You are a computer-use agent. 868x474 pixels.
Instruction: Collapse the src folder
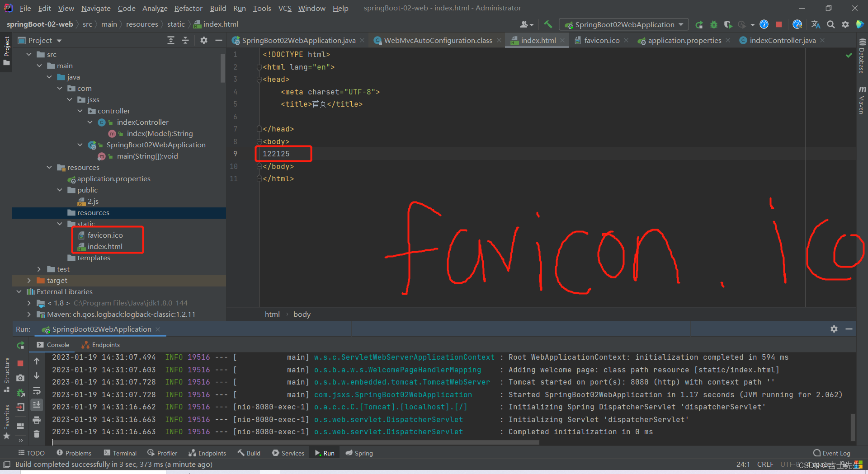(x=29, y=54)
